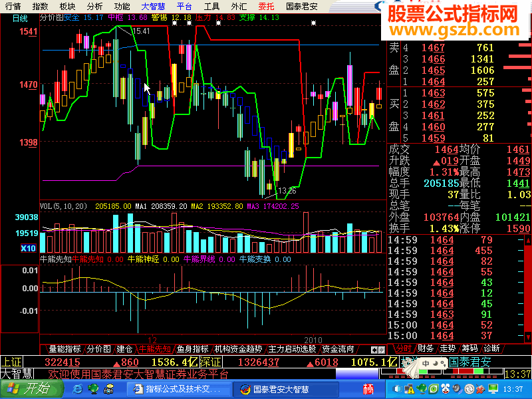Viewport: 532px width, 399px height.
Task: Select the 资金流向 indicator tab
Action: [x=338, y=348]
